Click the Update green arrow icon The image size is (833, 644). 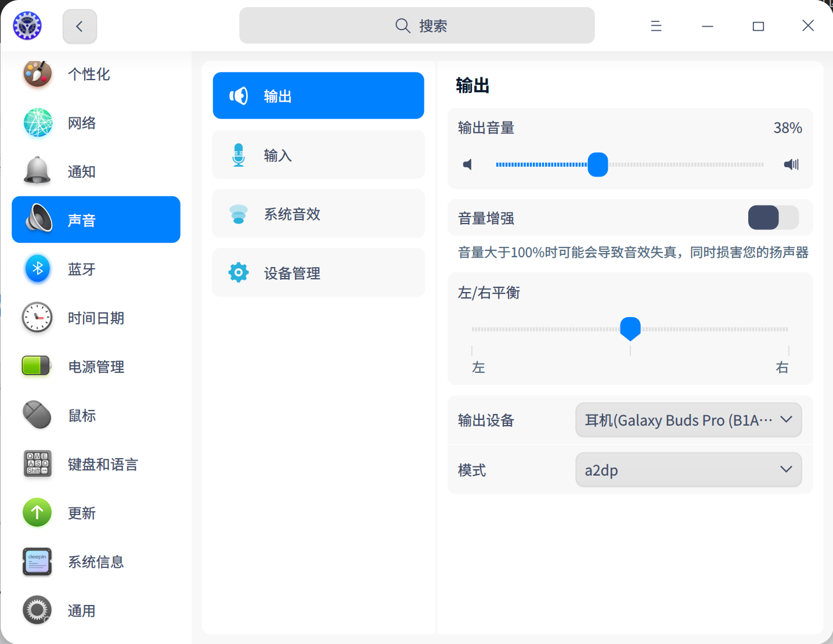point(37,513)
